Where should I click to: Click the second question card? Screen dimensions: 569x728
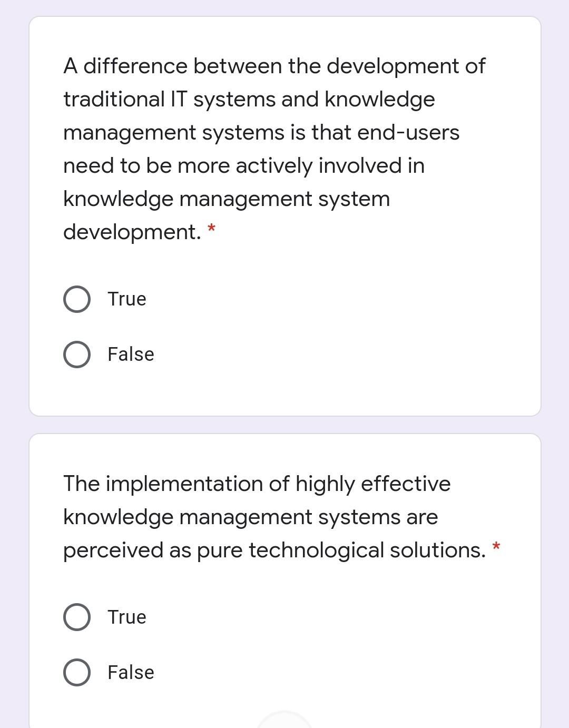(284, 579)
